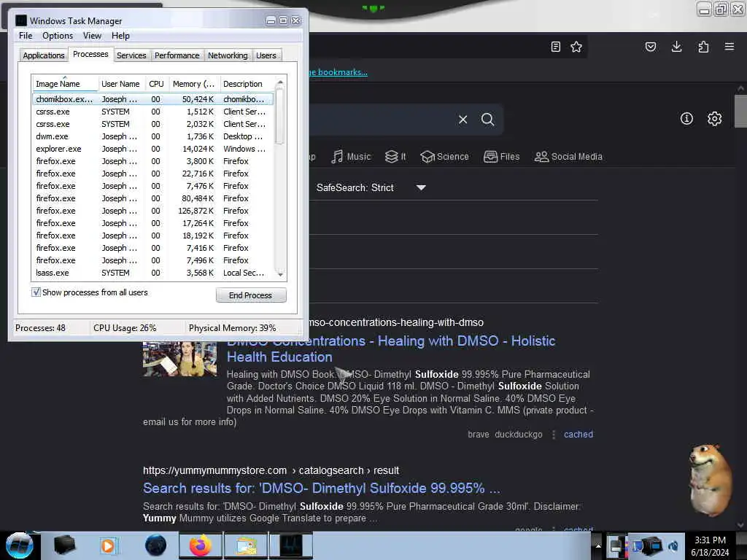Select the Music search category

click(x=351, y=157)
